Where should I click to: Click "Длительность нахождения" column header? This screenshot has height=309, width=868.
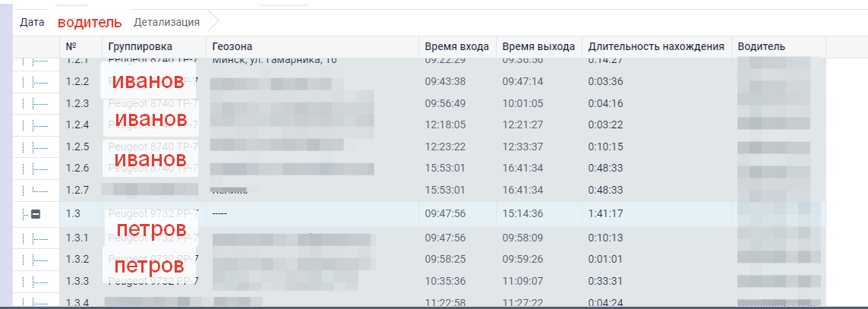click(655, 47)
